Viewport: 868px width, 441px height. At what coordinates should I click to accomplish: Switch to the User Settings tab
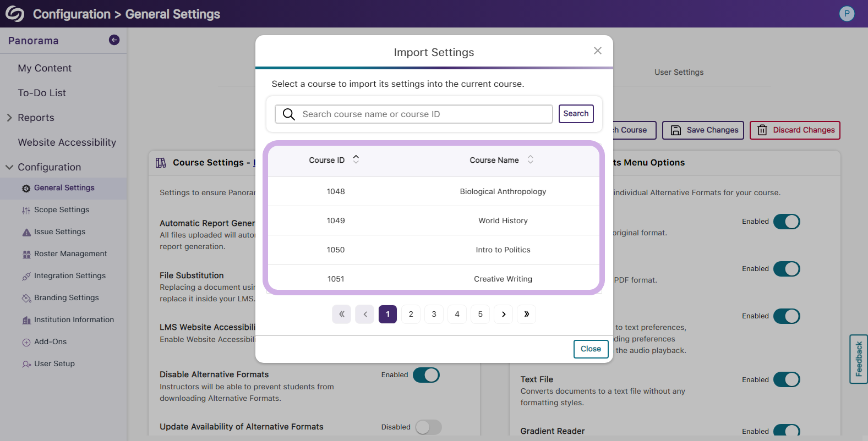pyautogui.click(x=679, y=72)
